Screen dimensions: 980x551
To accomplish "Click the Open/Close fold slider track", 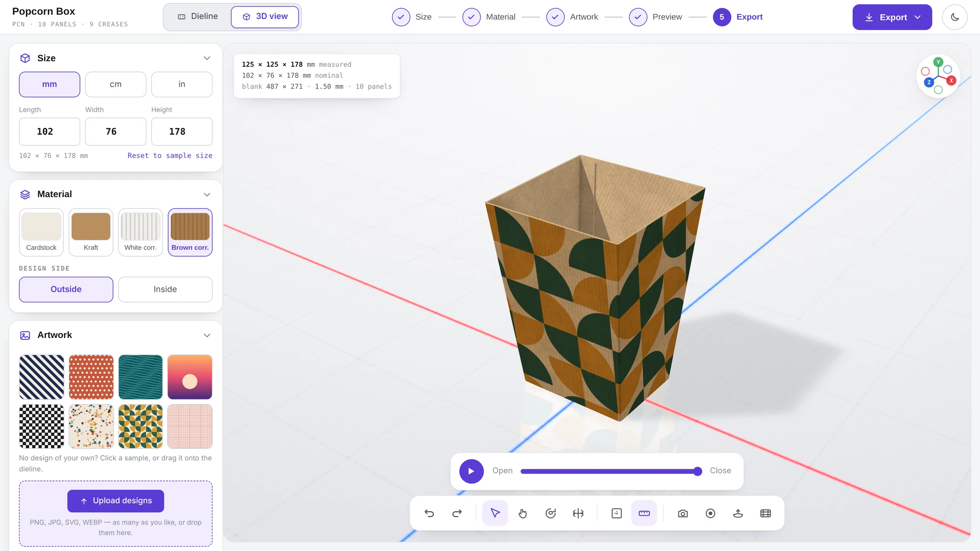I will [x=610, y=471].
